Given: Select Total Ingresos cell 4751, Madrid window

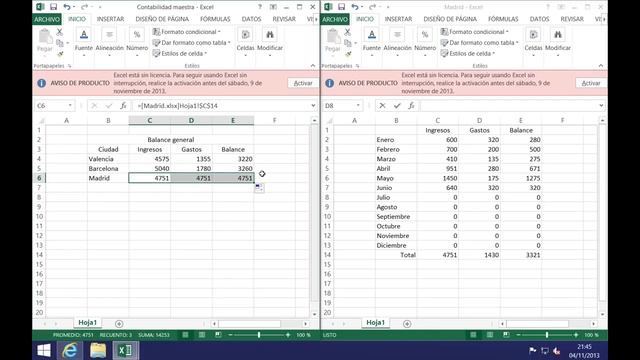Looking at the screenshot, I should (x=438, y=255).
